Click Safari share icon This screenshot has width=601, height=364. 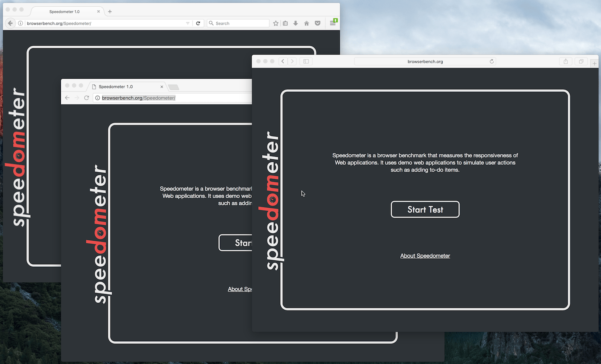pyautogui.click(x=566, y=62)
